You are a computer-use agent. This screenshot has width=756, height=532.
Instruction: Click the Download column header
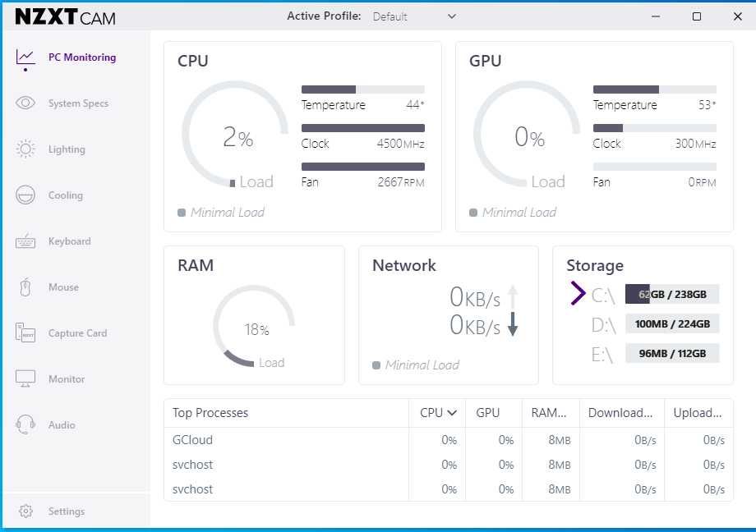620,413
